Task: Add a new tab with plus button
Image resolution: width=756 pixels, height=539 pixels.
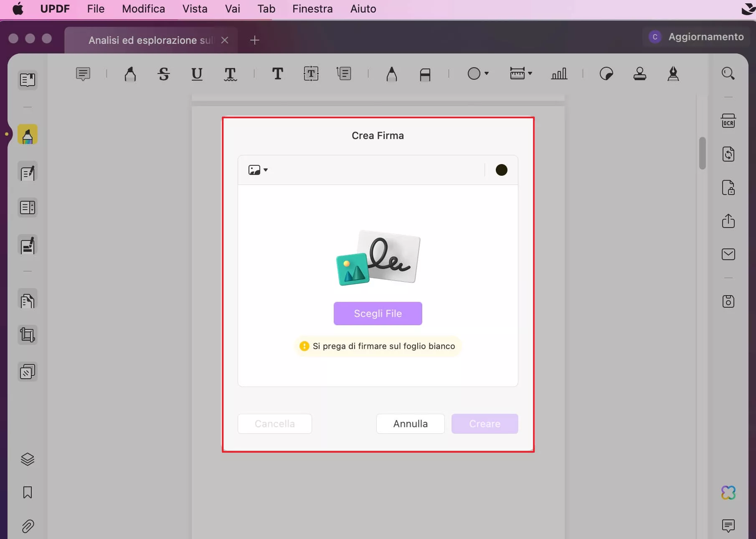Action: tap(254, 40)
